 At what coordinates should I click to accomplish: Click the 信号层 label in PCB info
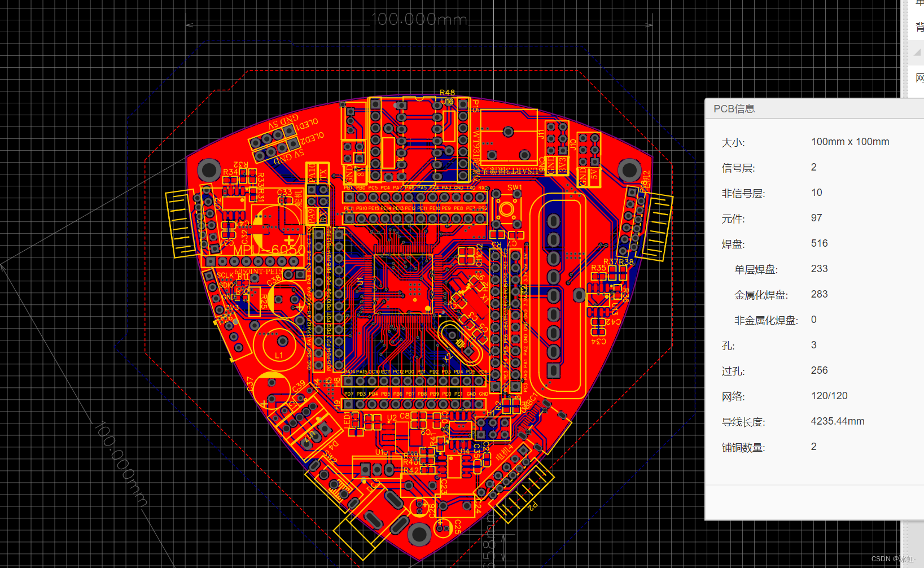(738, 168)
